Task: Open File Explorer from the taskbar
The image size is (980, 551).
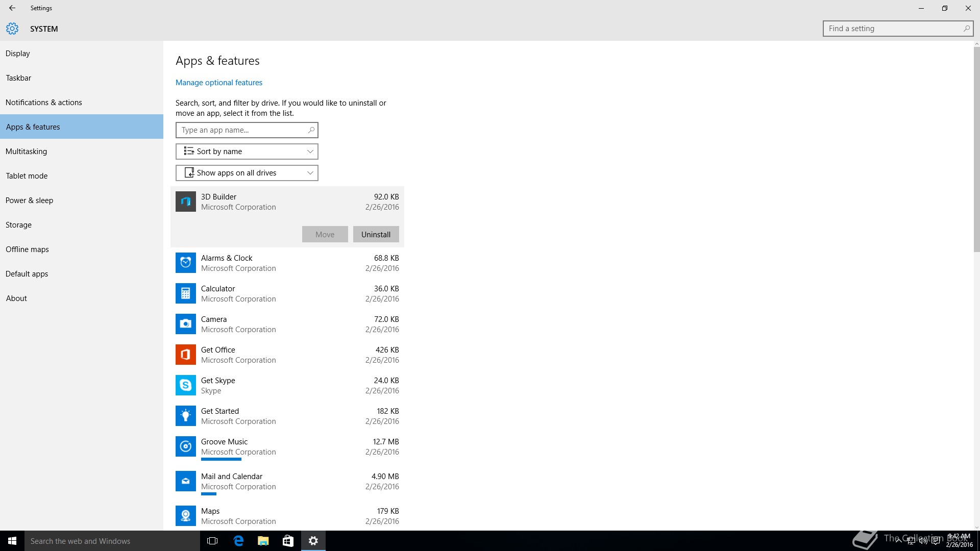Action: click(x=263, y=541)
